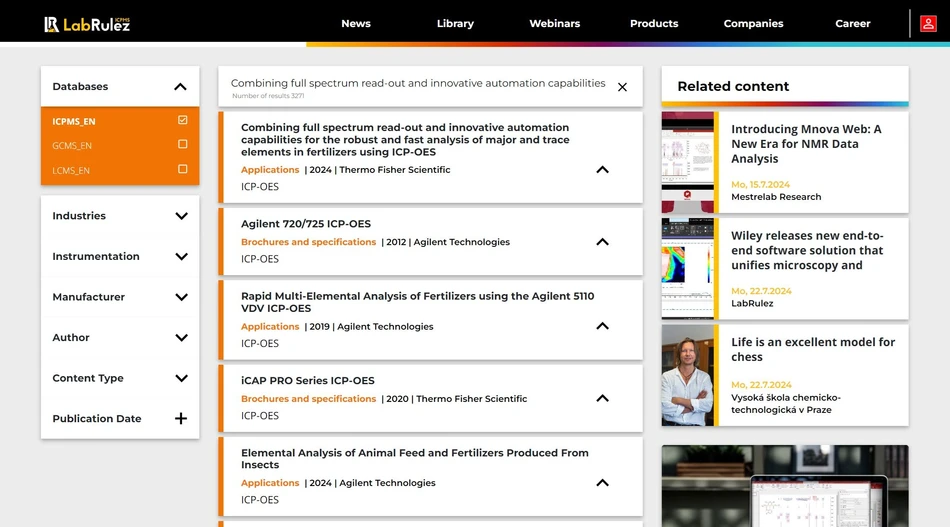
Task: Click Brochures and specifications tag on Agilent 720/725
Action: click(x=308, y=242)
